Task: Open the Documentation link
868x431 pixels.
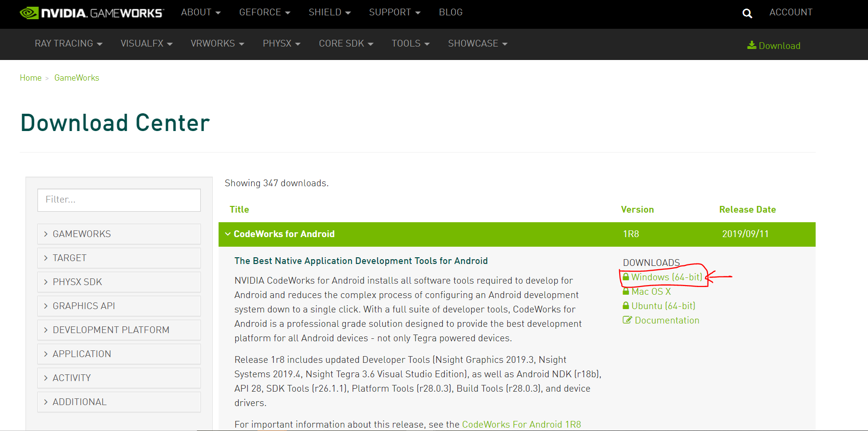Action: click(661, 320)
